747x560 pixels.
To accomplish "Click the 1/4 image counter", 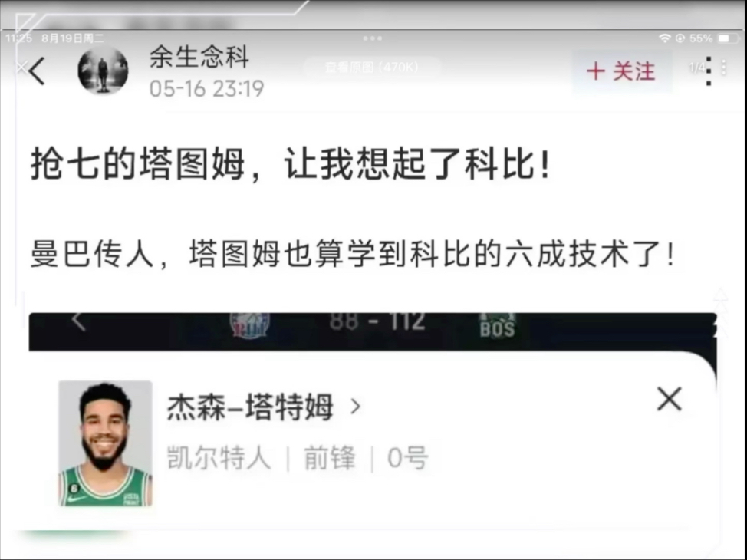I will coord(696,68).
